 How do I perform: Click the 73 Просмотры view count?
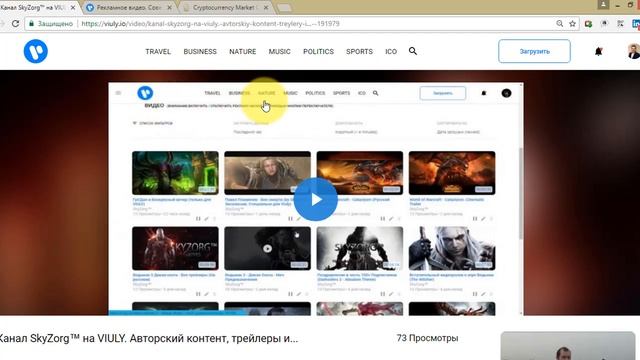click(427, 338)
